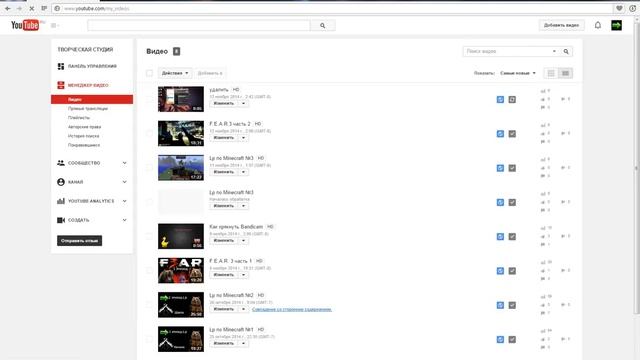Click the browser address bar URL

point(97,8)
